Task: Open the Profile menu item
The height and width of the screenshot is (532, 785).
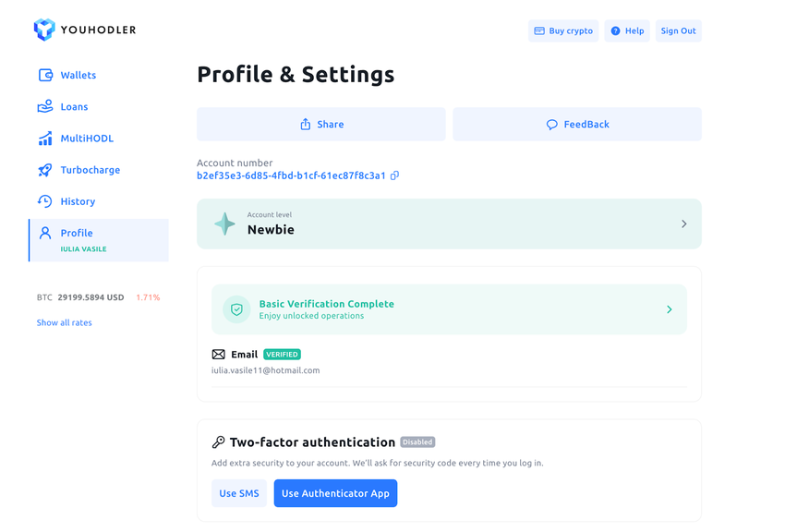Action: click(x=77, y=234)
